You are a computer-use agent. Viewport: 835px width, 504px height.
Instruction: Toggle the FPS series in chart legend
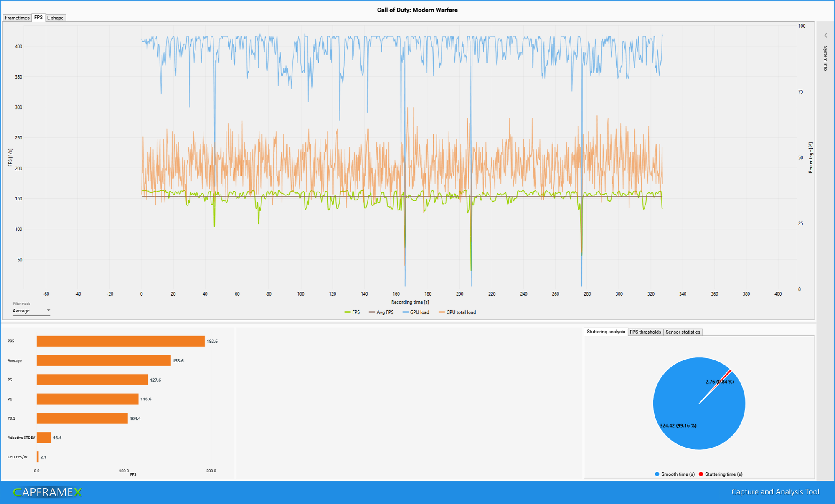point(352,312)
